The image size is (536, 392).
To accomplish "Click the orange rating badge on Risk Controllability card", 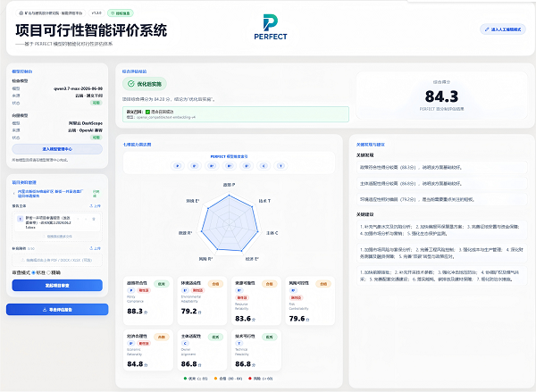I will tap(323, 284).
